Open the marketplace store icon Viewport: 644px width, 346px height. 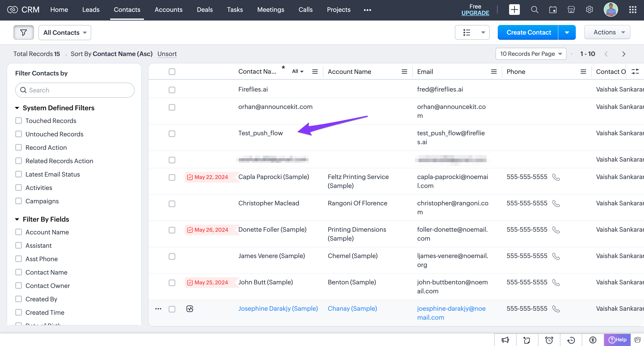571,10
